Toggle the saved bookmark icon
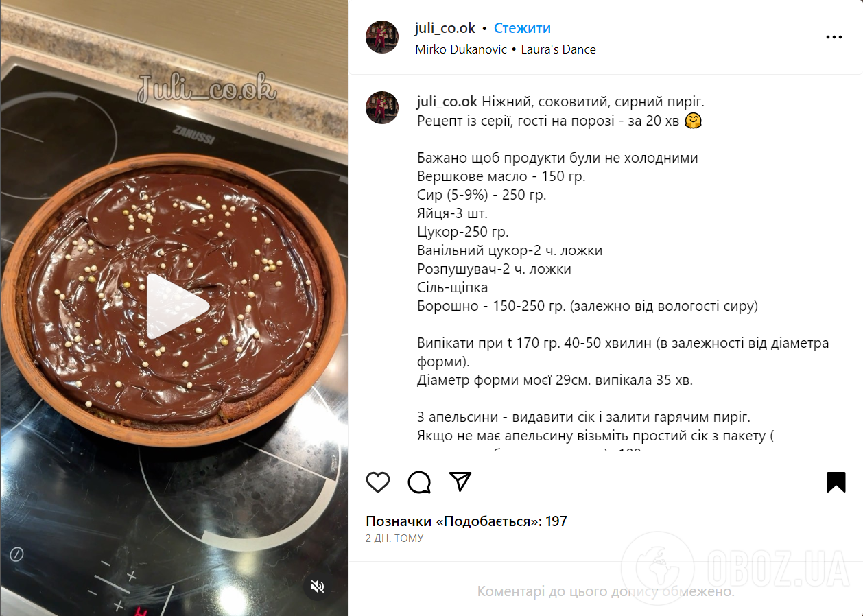Viewport: 863px width, 616px height. point(836,482)
